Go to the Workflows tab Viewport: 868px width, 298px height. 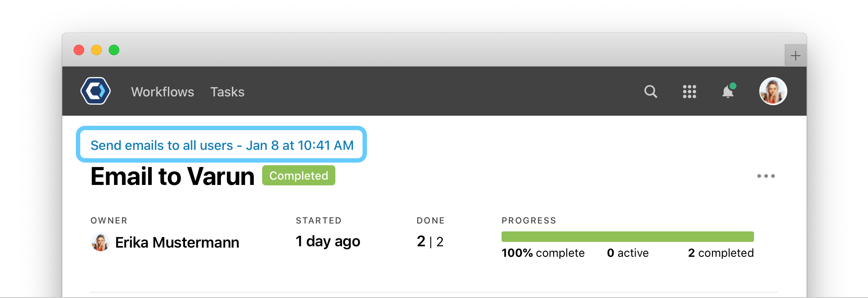click(x=163, y=92)
